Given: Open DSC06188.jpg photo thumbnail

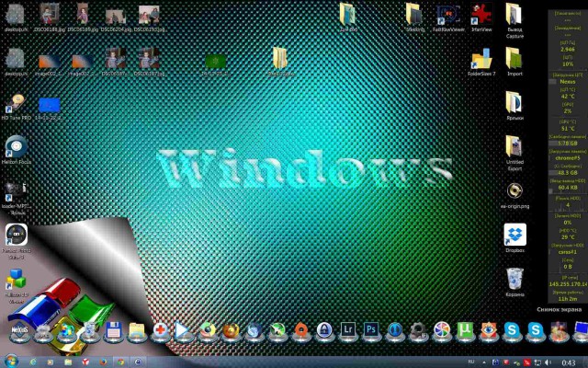Looking at the screenshot, I should tap(50, 14).
